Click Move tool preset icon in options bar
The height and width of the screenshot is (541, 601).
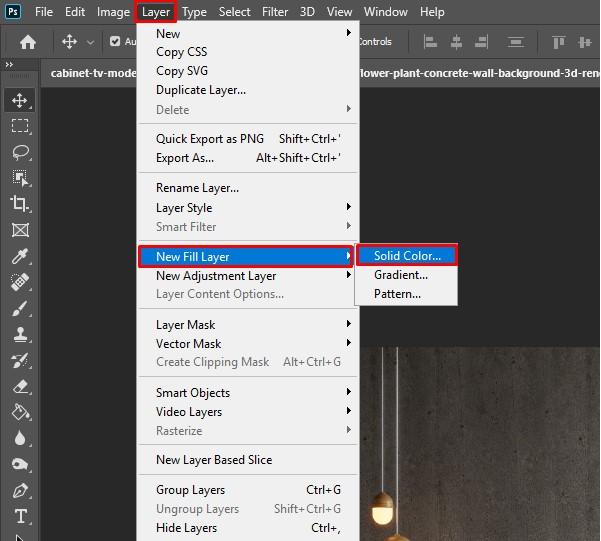(69, 41)
